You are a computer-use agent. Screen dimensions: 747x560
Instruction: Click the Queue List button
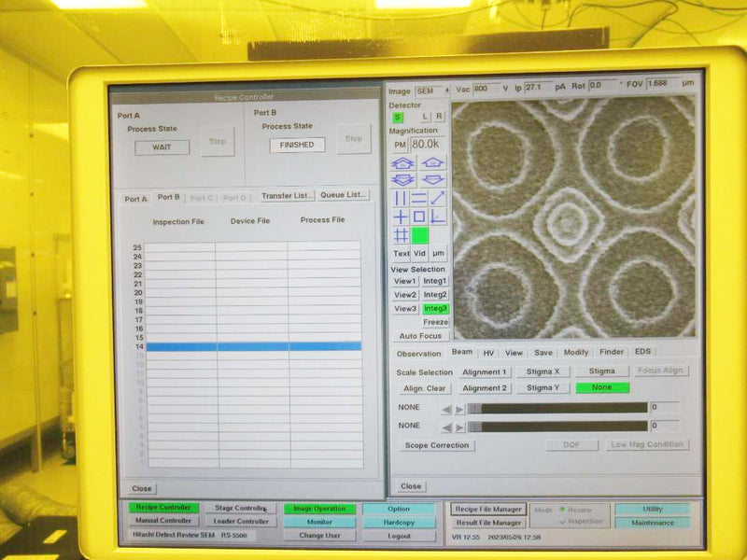click(x=343, y=195)
